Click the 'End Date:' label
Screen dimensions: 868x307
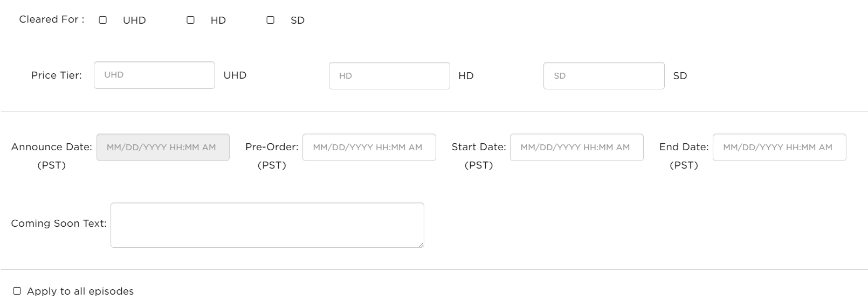click(x=684, y=147)
